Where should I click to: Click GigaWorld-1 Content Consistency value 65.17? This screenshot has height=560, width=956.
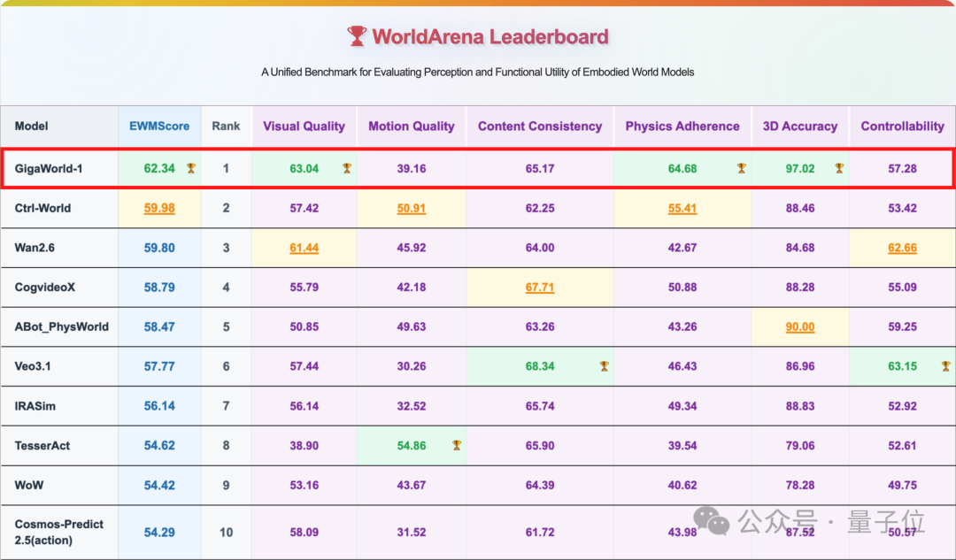(540, 169)
